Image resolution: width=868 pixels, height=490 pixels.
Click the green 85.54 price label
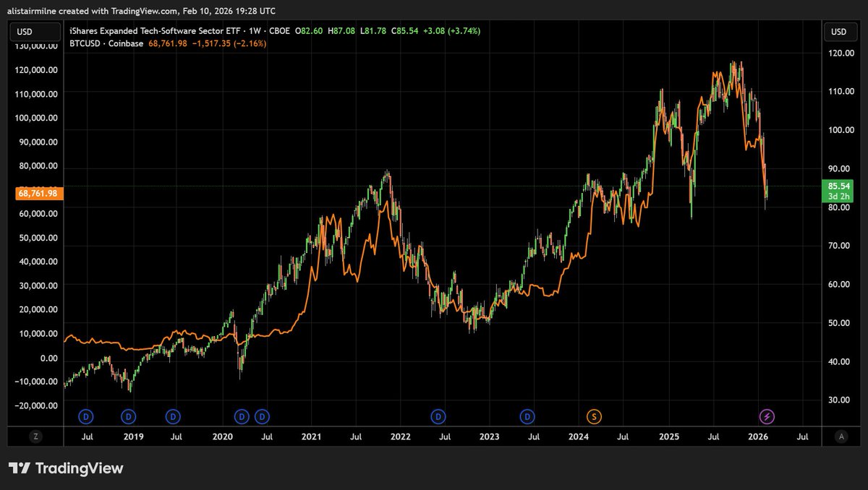point(837,186)
